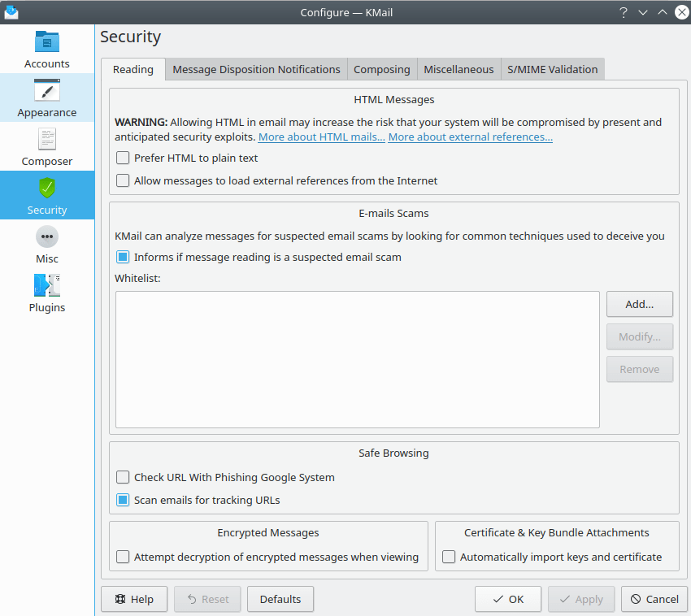Click the KMail app icon in title bar
The height and width of the screenshot is (616, 691).
tap(11, 11)
